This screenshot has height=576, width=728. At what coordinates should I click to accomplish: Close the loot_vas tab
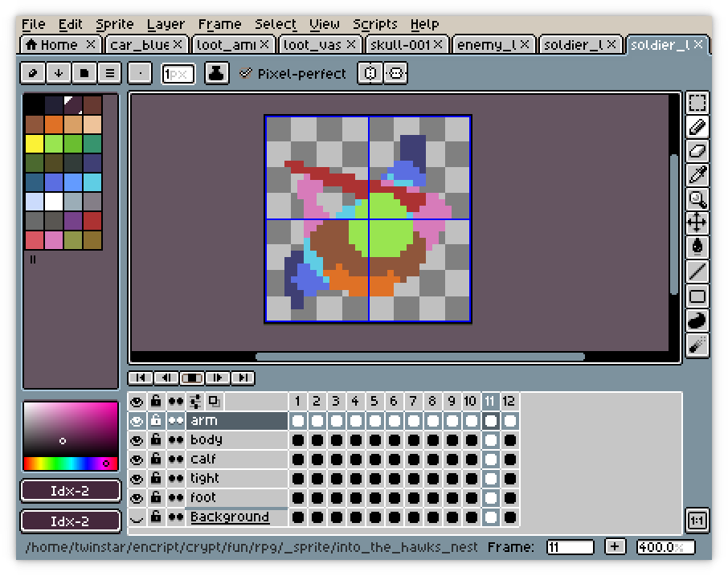tap(351, 44)
